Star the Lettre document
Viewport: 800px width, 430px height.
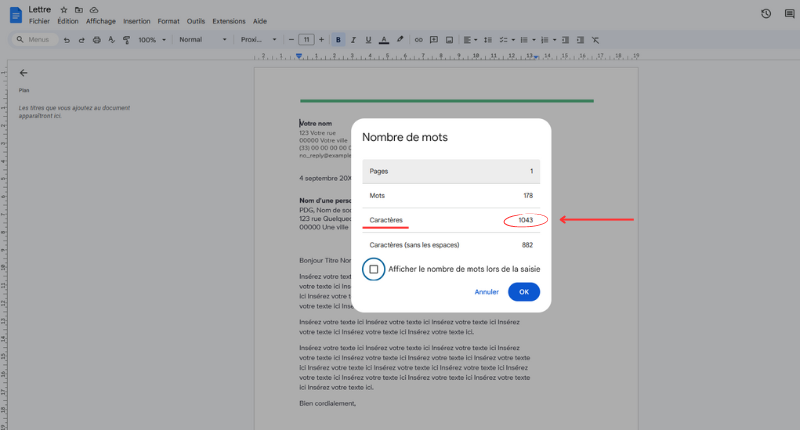click(64, 9)
